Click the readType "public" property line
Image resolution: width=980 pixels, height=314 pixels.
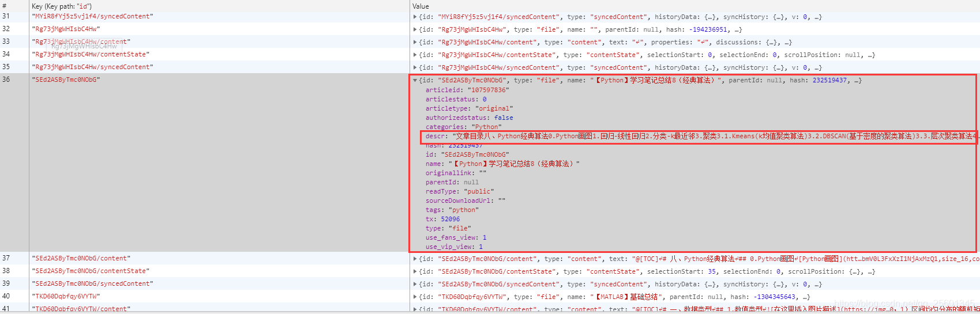pyautogui.click(x=460, y=191)
